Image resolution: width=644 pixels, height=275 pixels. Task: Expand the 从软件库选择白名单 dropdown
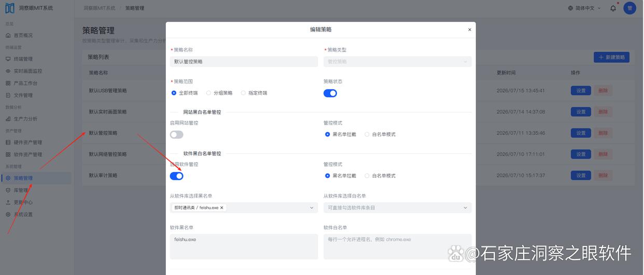pos(398,208)
